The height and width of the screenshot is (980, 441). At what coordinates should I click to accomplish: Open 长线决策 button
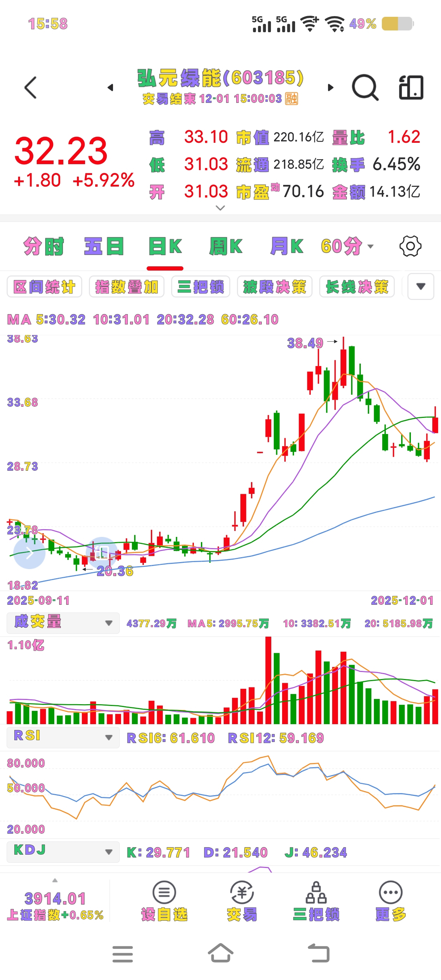[357, 286]
